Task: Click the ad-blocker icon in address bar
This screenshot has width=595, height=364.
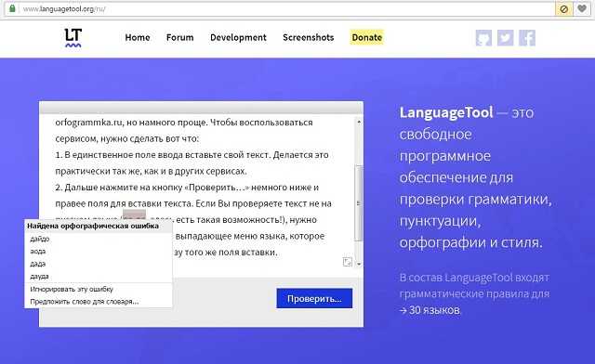Action: [x=564, y=8]
